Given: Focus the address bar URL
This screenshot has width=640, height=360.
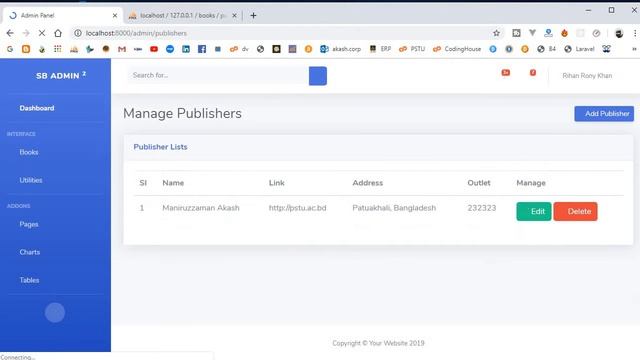Looking at the screenshot, I should click(136, 33).
